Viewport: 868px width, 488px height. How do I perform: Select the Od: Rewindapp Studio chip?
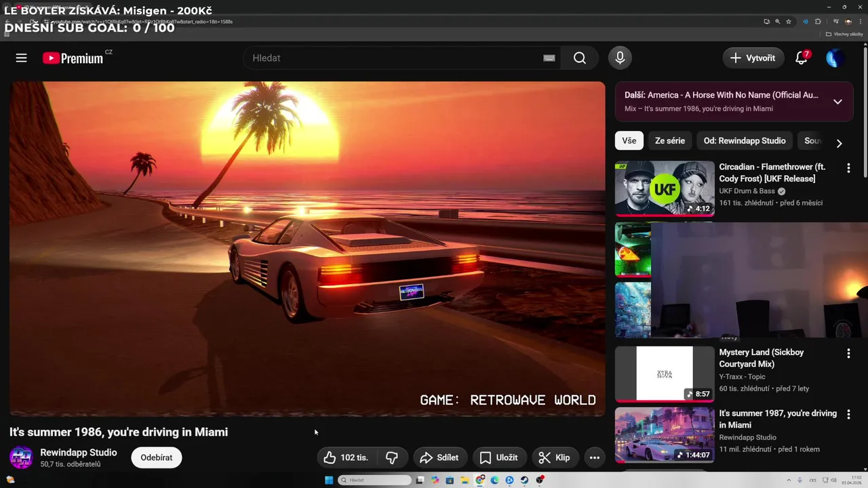pos(745,141)
